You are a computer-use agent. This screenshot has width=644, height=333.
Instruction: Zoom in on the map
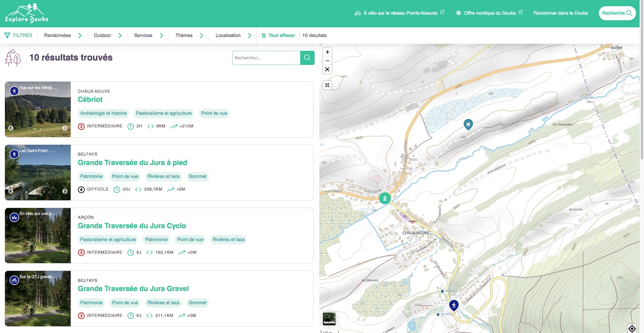click(327, 52)
